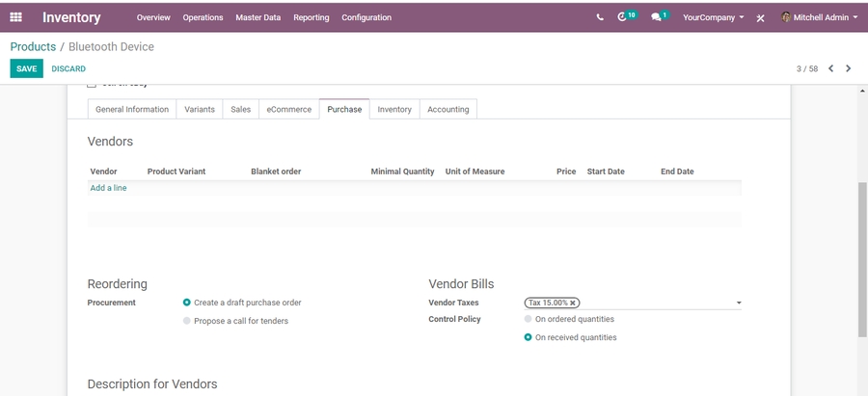
Task: Go to the next product record
Action: (x=849, y=68)
